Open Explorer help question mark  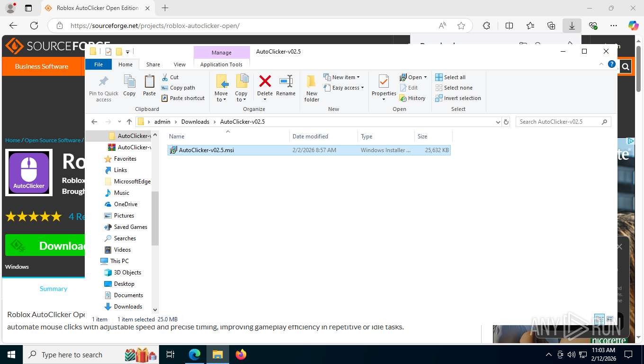tap(611, 64)
